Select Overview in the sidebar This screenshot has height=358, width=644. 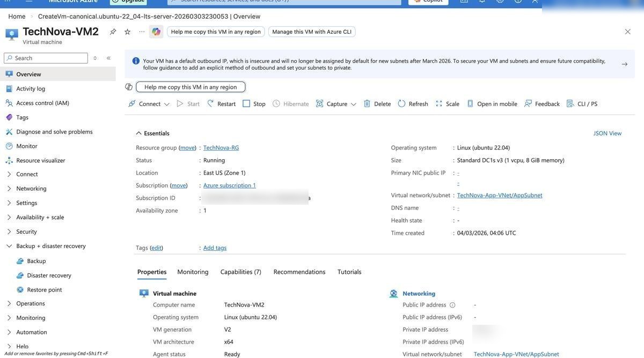pos(58,74)
